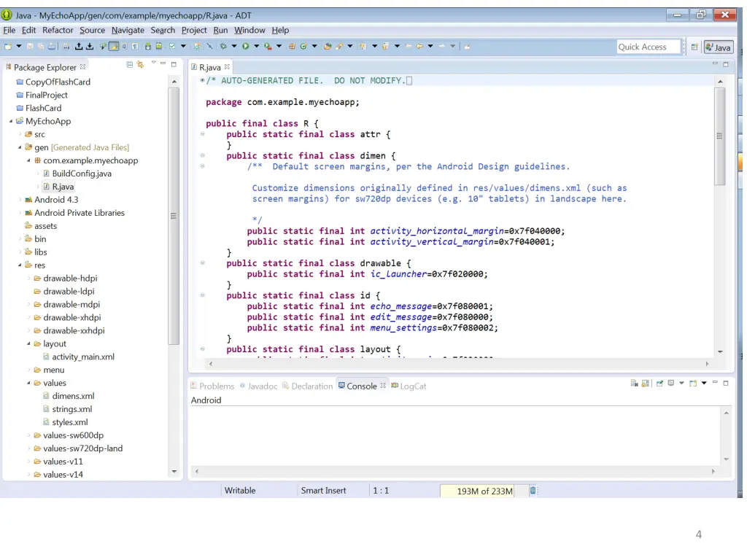
Task: Click the Print toolbar icon
Action: [x=52, y=46]
